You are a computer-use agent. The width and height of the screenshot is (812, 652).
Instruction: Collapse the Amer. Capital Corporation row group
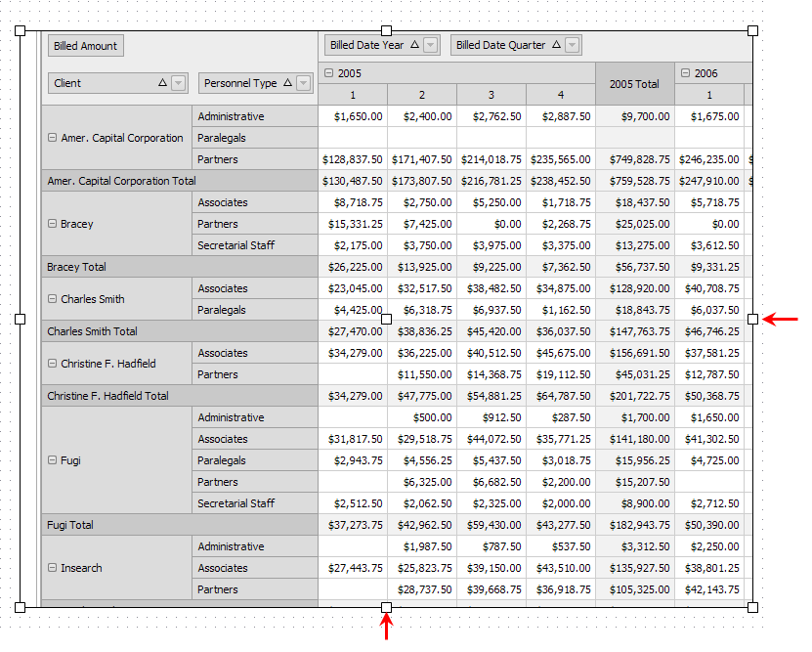click(52, 138)
